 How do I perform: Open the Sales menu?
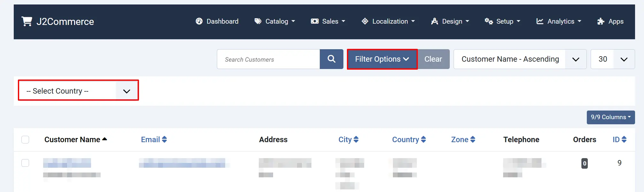pyautogui.click(x=328, y=21)
